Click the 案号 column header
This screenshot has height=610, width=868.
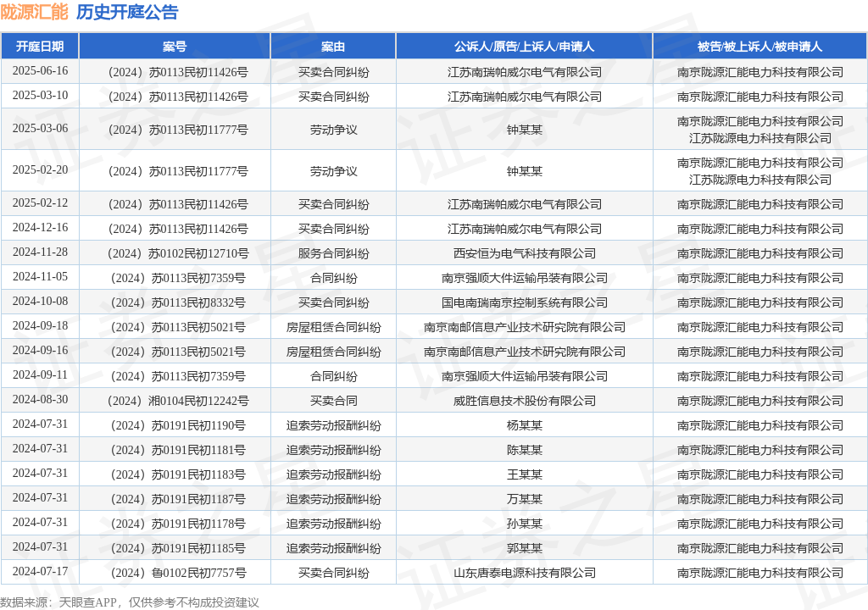[x=175, y=47]
